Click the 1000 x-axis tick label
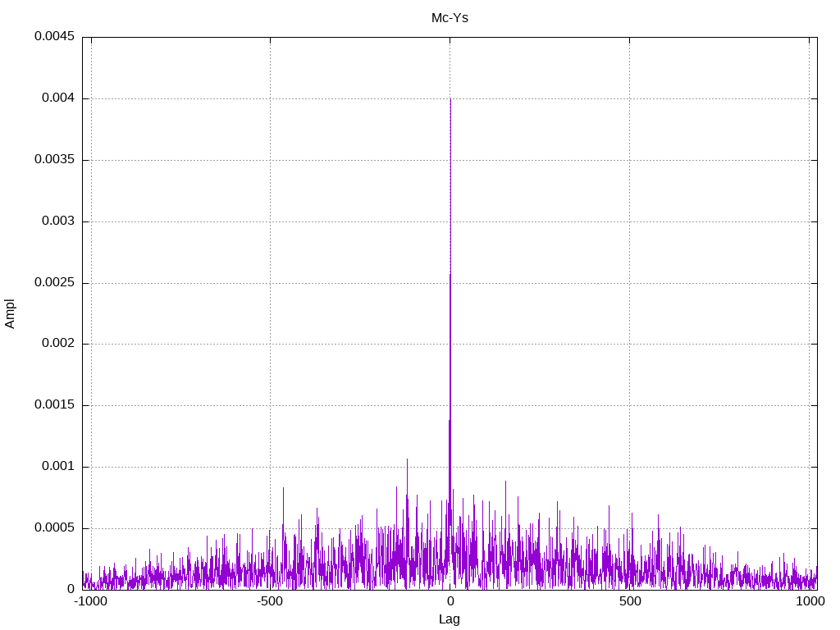Viewport: 840px width, 630px height. 810,601
